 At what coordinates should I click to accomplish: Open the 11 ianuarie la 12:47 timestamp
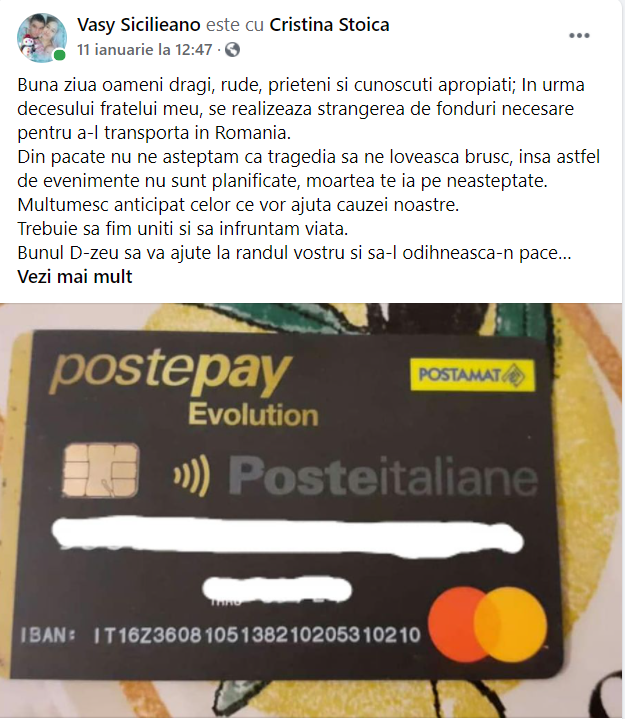click(144, 49)
